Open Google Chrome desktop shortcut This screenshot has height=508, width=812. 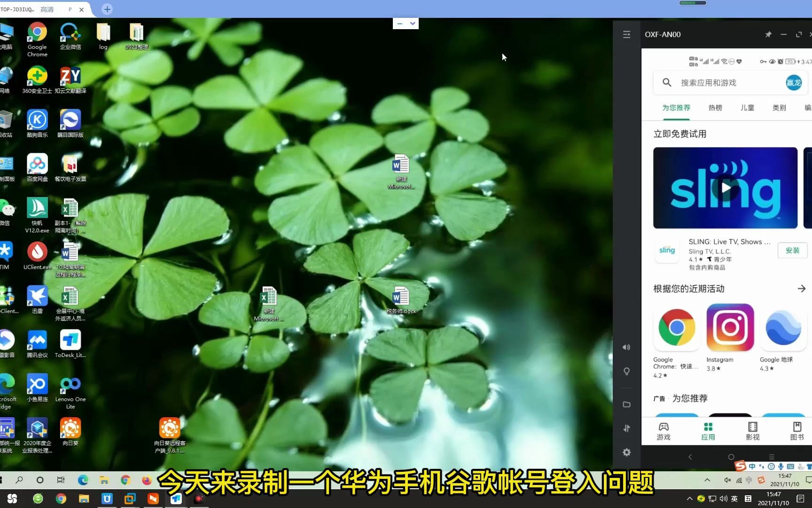click(37, 40)
